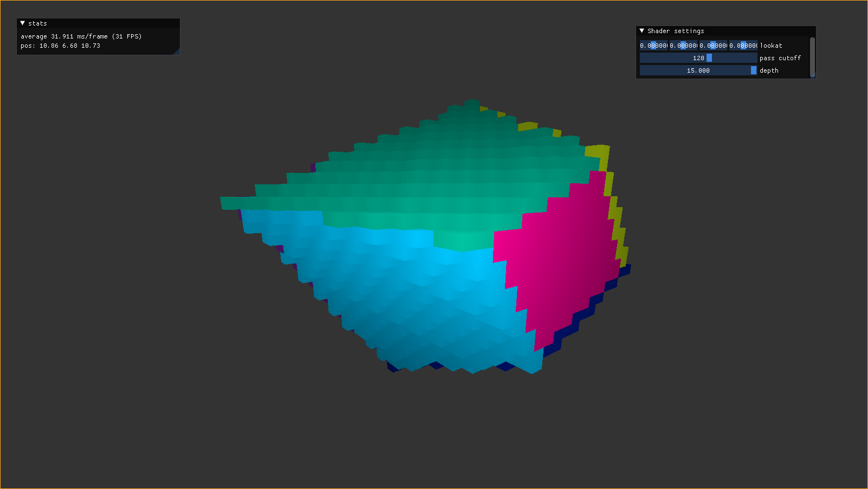Click the depth slider handle

pos(753,70)
